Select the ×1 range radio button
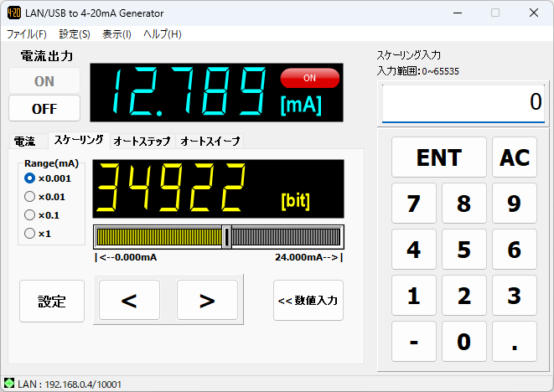Image resolution: width=554 pixels, height=392 pixels. tap(30, 234)
